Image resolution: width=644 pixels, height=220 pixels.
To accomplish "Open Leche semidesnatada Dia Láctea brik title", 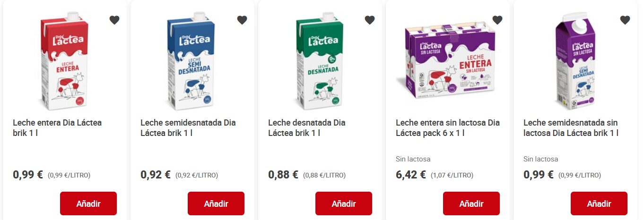I will tap(188, 128).
